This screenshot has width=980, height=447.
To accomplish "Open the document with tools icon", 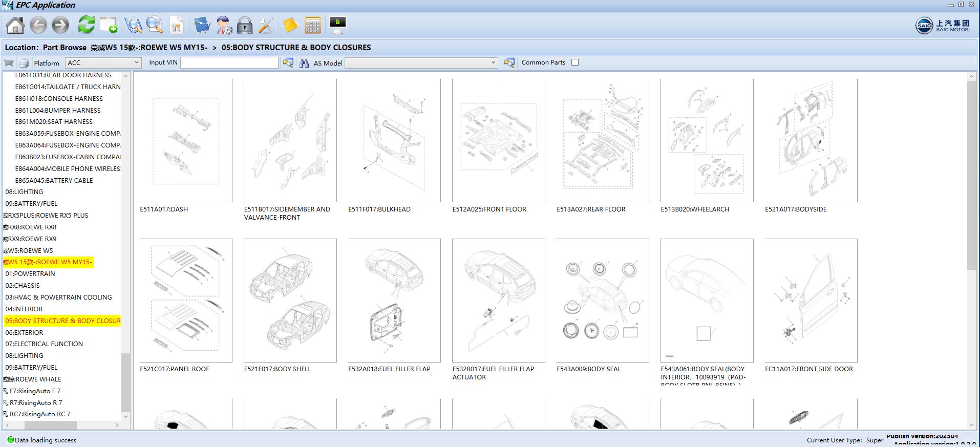I will click(x=176, y=25).
